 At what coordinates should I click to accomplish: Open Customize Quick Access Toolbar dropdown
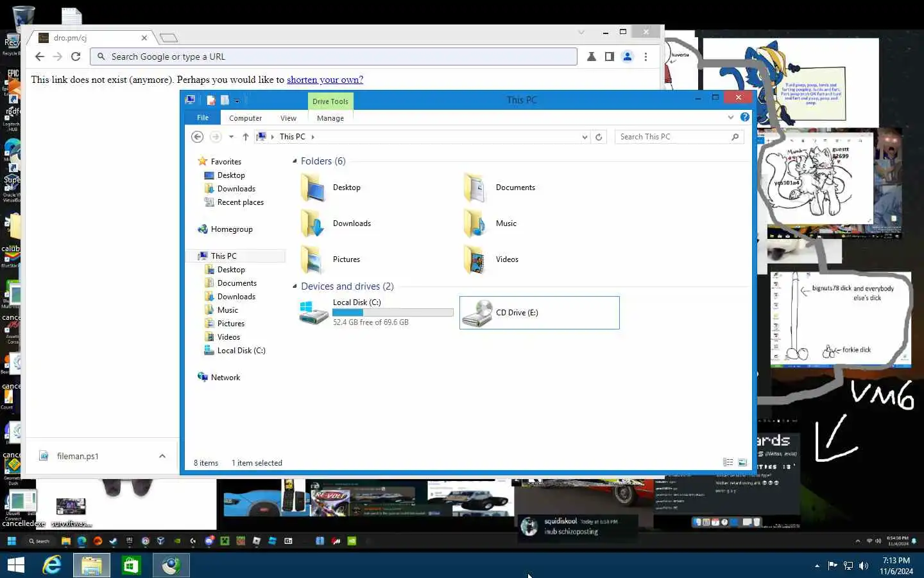pos(237,101)
